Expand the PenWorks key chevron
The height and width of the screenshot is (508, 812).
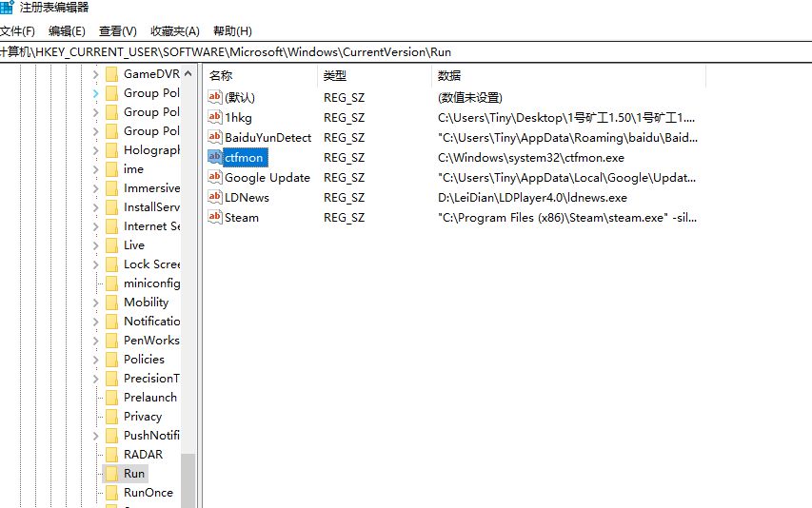click(x=96, y=341)
